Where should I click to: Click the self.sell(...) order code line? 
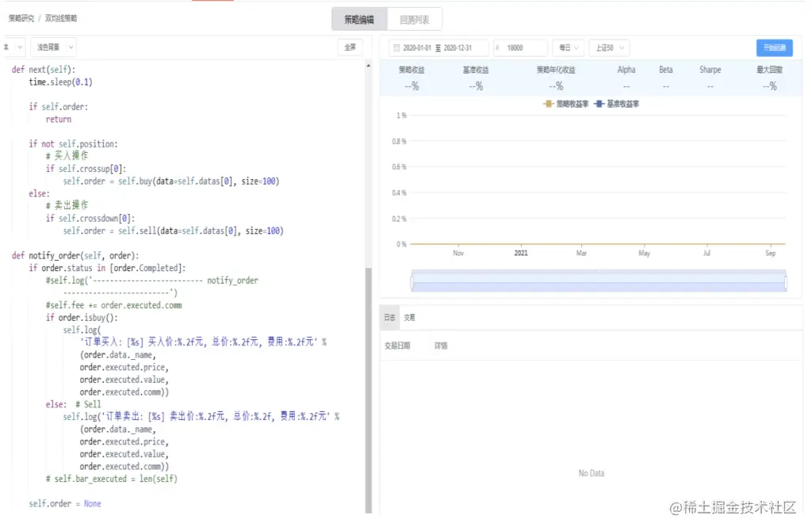tap(173, 231)
